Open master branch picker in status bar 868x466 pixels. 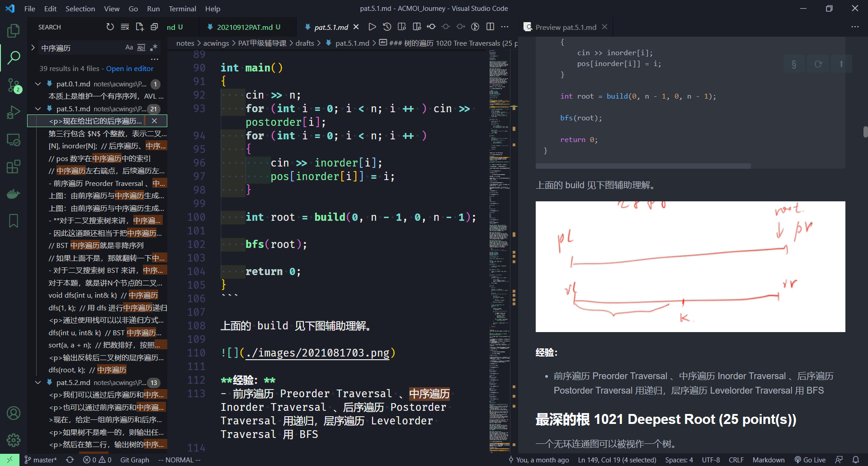click(40, 460)
